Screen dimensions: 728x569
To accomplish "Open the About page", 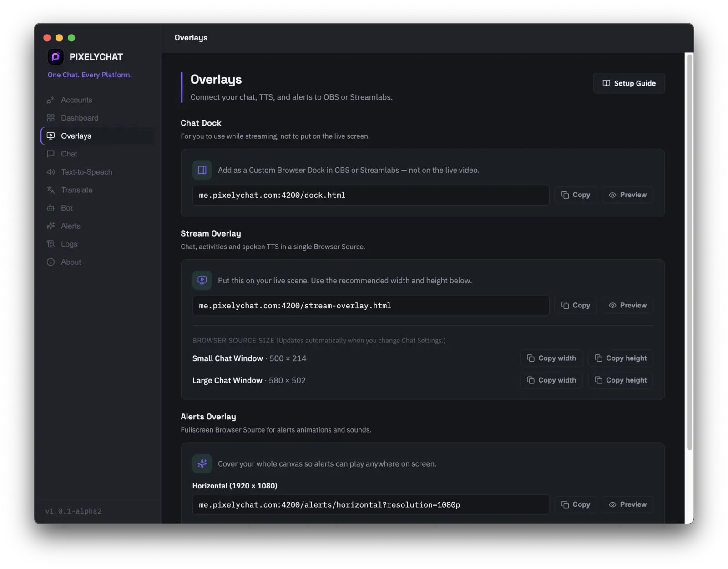I will click(x=98, y=262).
